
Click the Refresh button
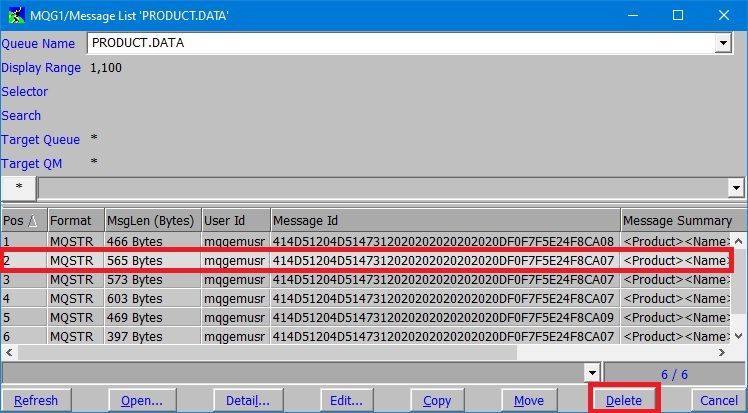(36, 401)
